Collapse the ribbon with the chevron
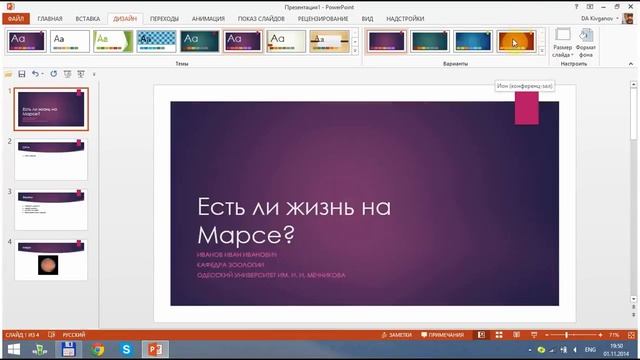The height and width of the screenshot is (360, 640). point(631,64)
